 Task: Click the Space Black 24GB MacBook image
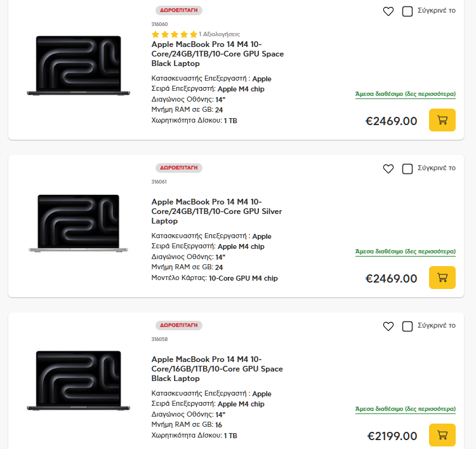point(78,66)
